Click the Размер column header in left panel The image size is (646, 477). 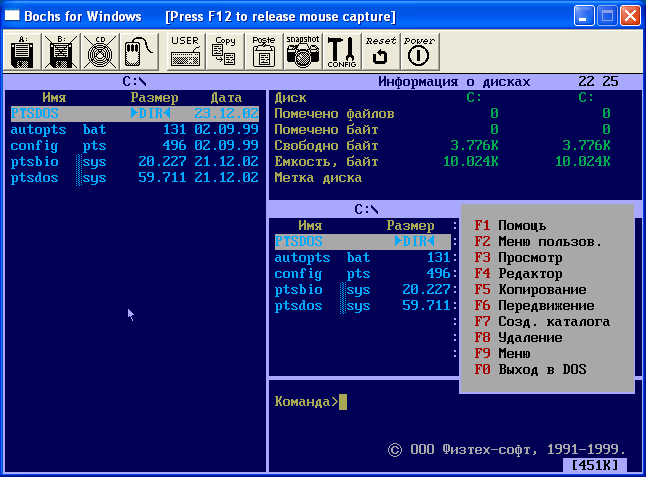tap(154, 98)
